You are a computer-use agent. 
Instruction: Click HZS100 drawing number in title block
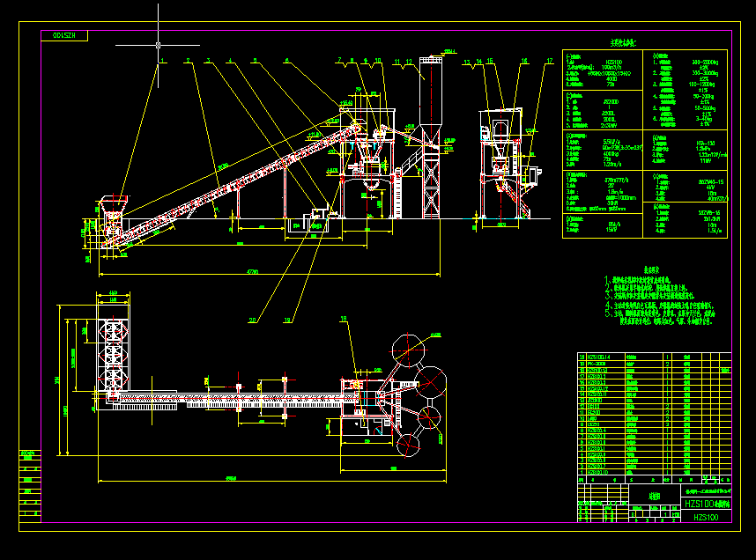pyautogui.click(x=706, y=517)
